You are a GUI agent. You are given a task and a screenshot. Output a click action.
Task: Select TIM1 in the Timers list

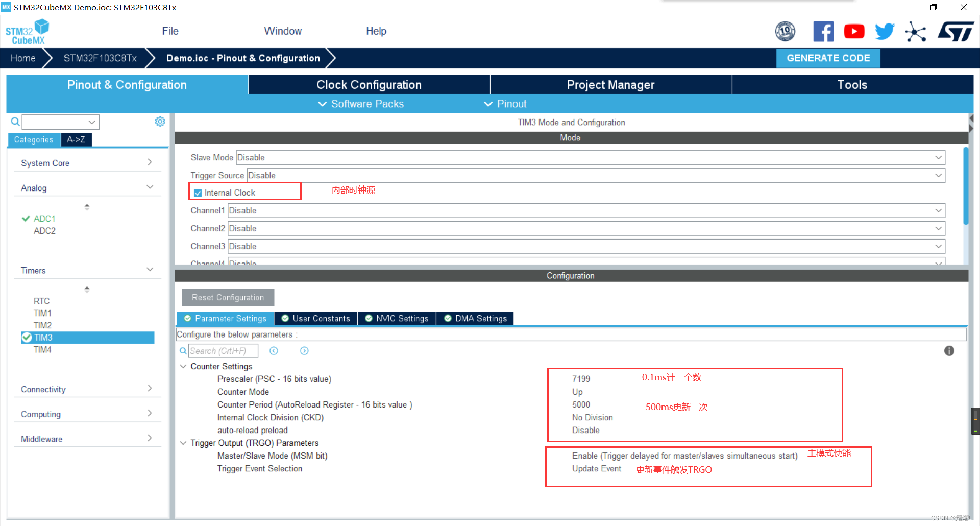pyautogui.click(x=42, y=313)
